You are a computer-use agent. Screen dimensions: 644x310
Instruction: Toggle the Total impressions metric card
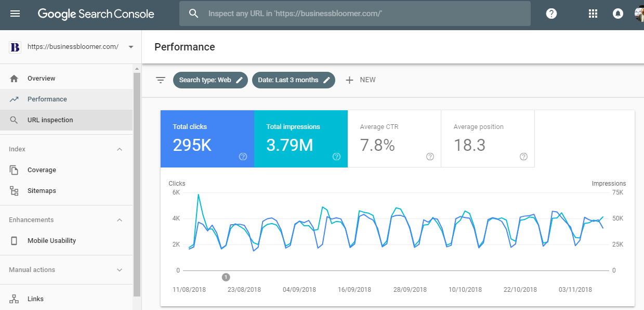pos(301,139)
